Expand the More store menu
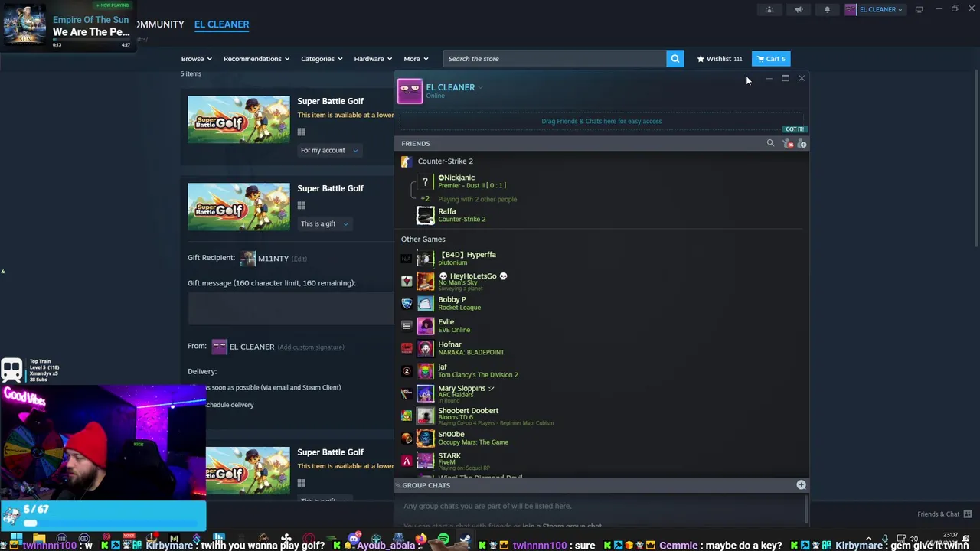980x551 pixels. pyautogui.click(x=416, y=59)
